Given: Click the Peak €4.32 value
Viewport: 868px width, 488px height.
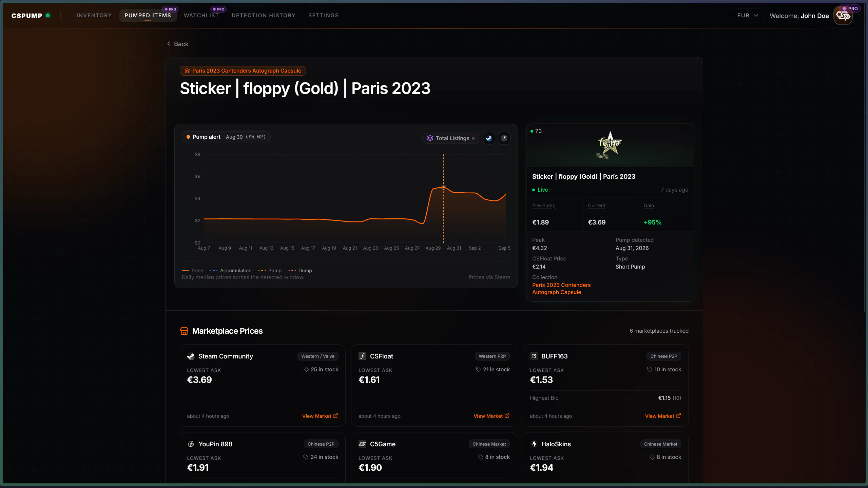Looking at the screenshot, I should tap(539, 248).
